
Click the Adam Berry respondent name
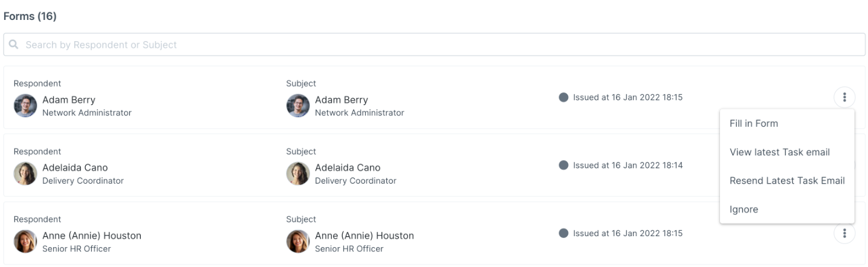69,100
